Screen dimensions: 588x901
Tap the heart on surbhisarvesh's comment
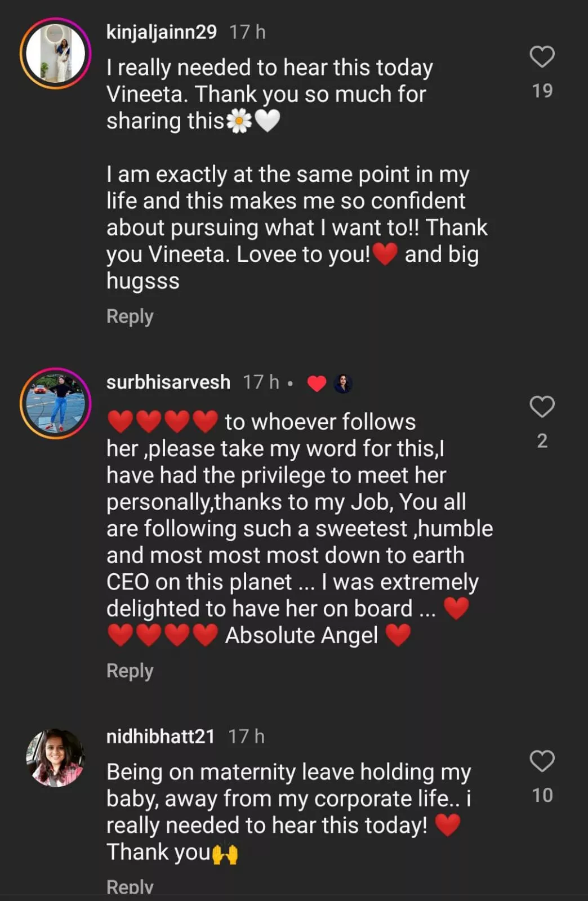point(542,407)
